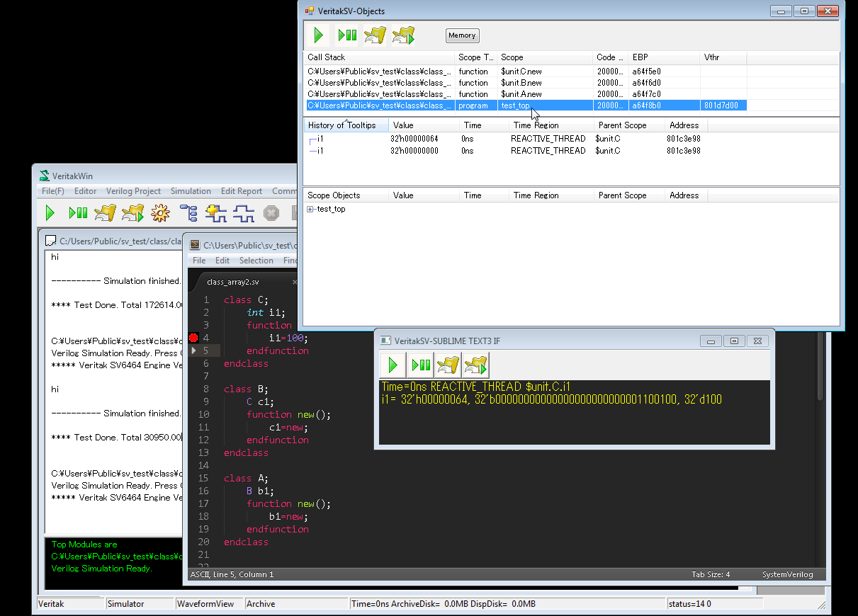Open the Edit Report menu

[x=242, y=191]
